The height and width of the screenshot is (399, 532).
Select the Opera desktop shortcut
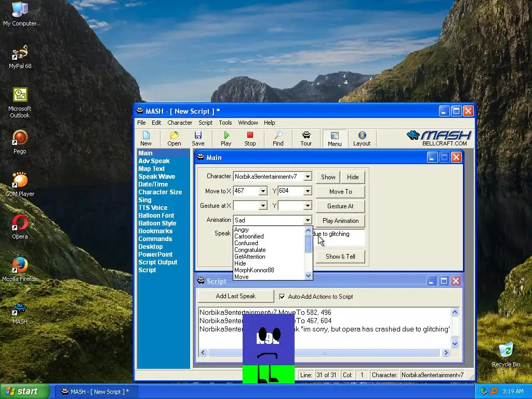(20, 227)
